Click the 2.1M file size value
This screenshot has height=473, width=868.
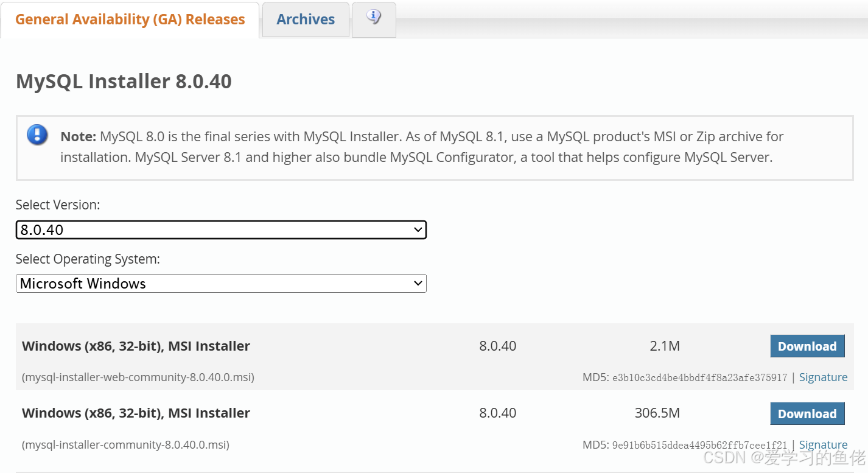pyautogui.click(x=665, y=346)
